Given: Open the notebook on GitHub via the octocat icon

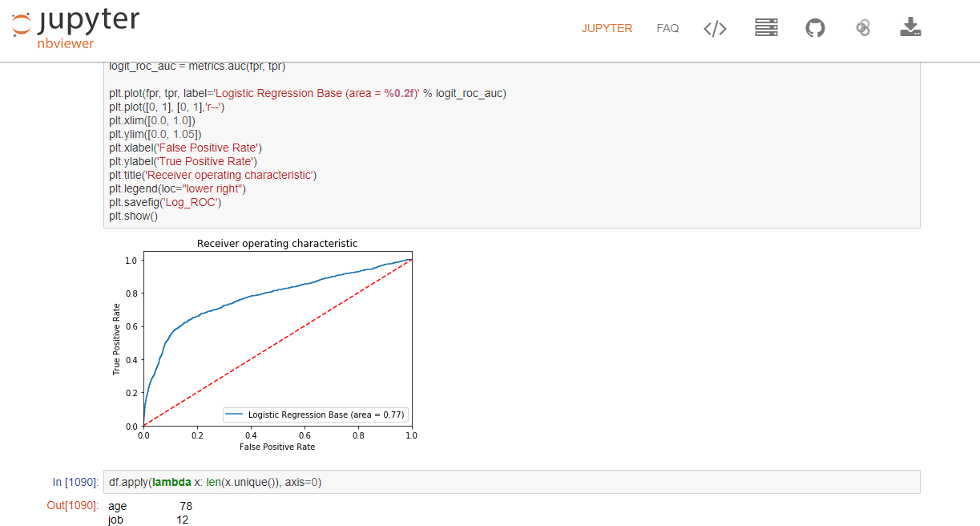Looking at the screenshot, I should click(x=815, y=28).
